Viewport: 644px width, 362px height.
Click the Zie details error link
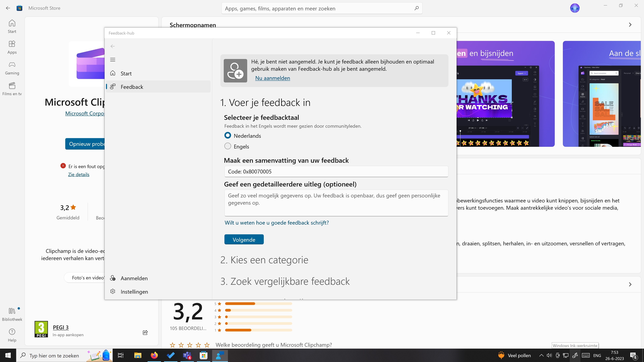pyautogui.click(x=78, y=174)
